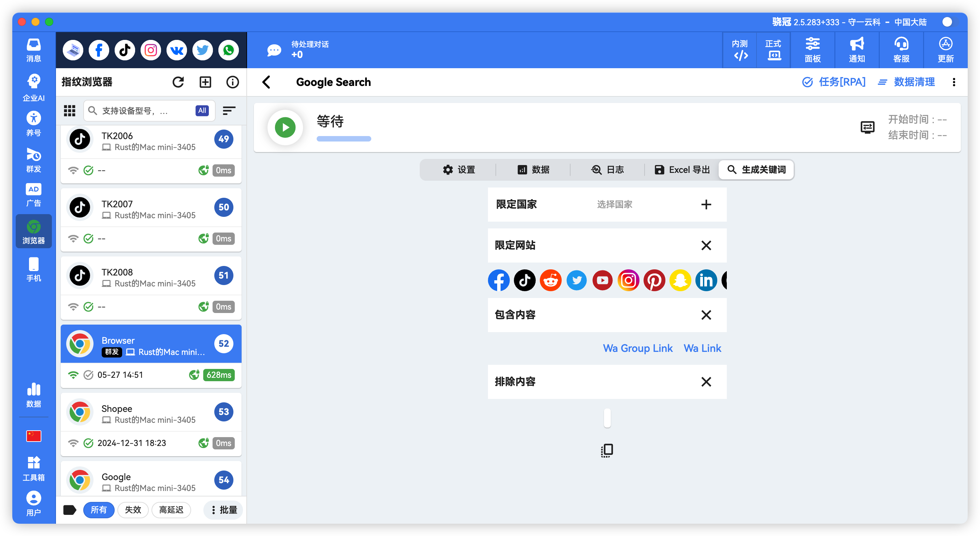The width and height of the screenshot is (980, 536).
Task: Select the TikTok icon in top platform bar
Action: pos(125,50)
